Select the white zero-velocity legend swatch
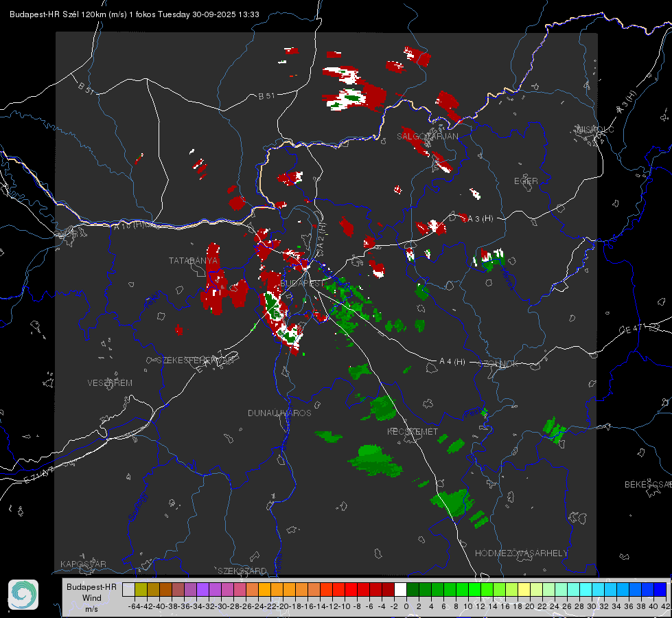Viewport: 672px width, 618px height. point(400,589)
